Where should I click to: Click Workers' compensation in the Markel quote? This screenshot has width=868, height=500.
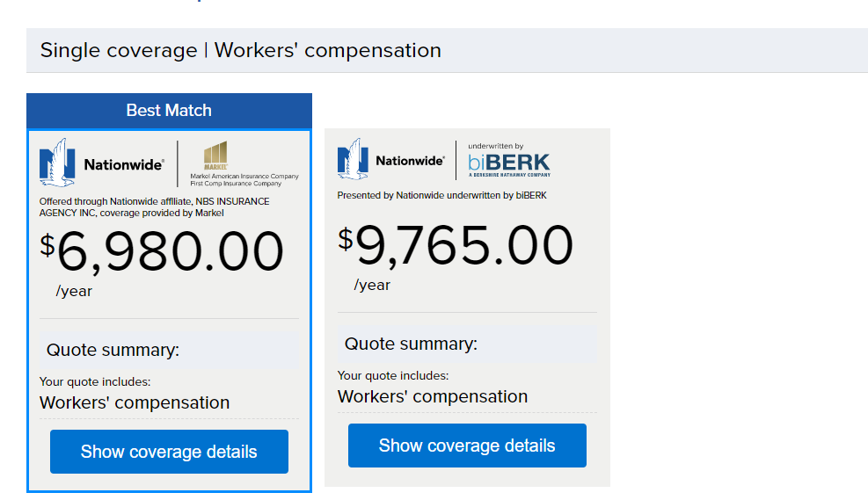coord(135,402)
